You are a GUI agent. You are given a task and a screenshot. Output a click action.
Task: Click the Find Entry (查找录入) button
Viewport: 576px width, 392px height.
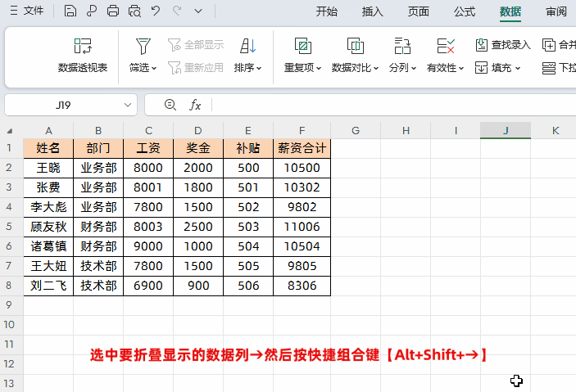(x=503, y=45)
